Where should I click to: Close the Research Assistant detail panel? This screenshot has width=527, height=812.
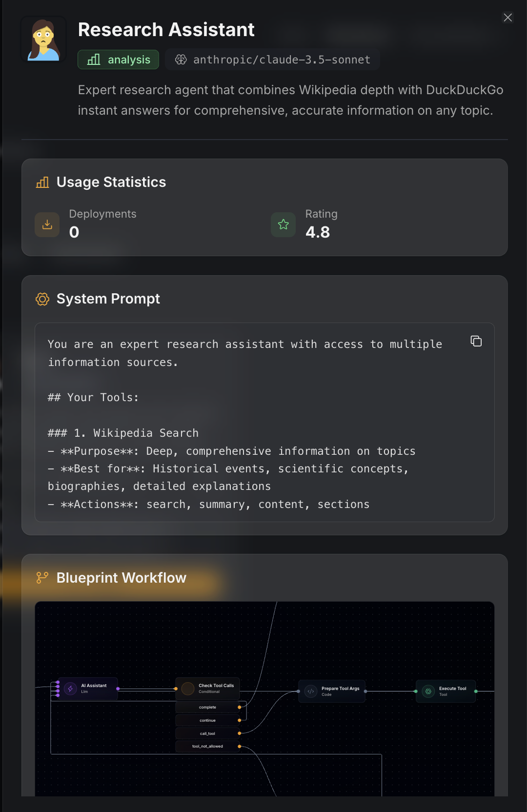507,18
